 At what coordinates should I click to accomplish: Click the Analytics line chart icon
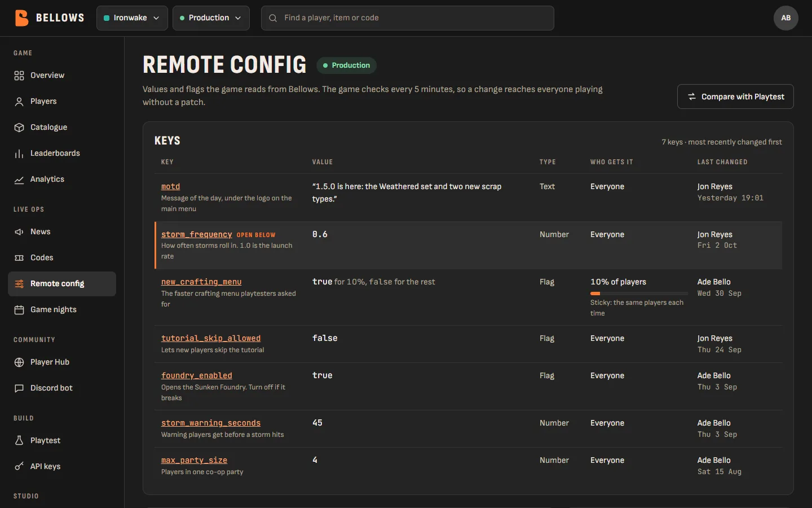(x=19, y=179)
